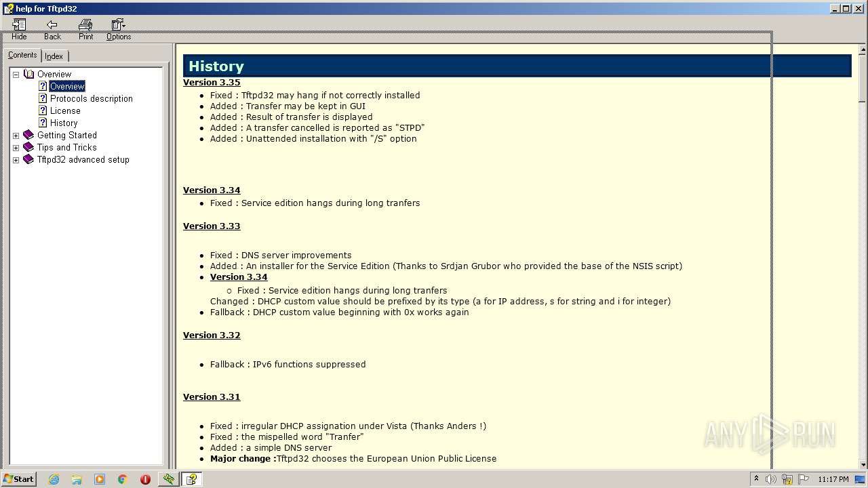868x488 pixels.
Task: Select the highlighted Overview topic
Action: (x=67, y=86)
